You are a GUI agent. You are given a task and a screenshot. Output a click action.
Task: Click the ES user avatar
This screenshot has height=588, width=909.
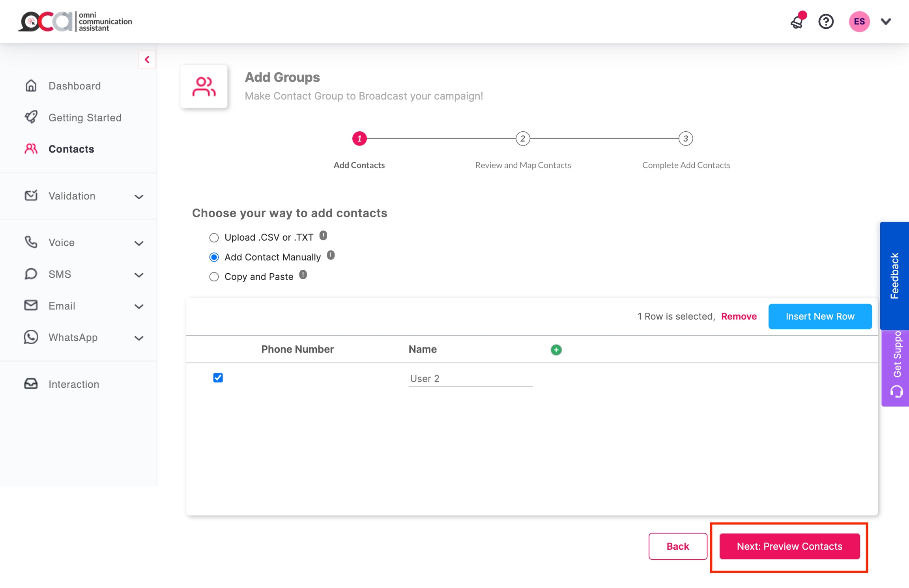[859, 22]
